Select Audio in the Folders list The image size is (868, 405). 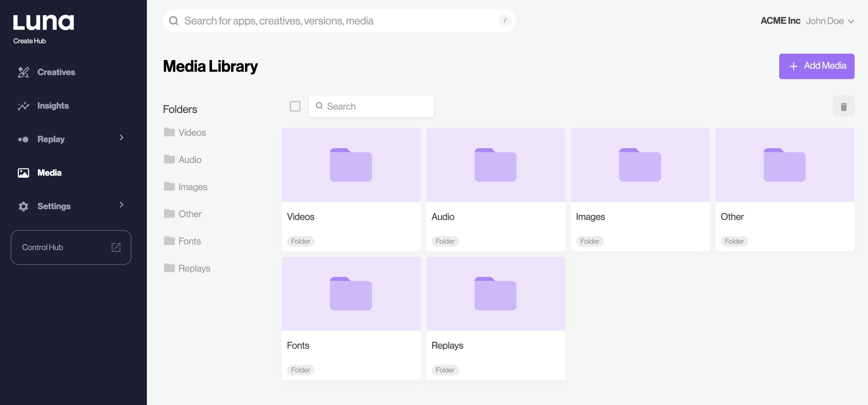coord(183,160)
